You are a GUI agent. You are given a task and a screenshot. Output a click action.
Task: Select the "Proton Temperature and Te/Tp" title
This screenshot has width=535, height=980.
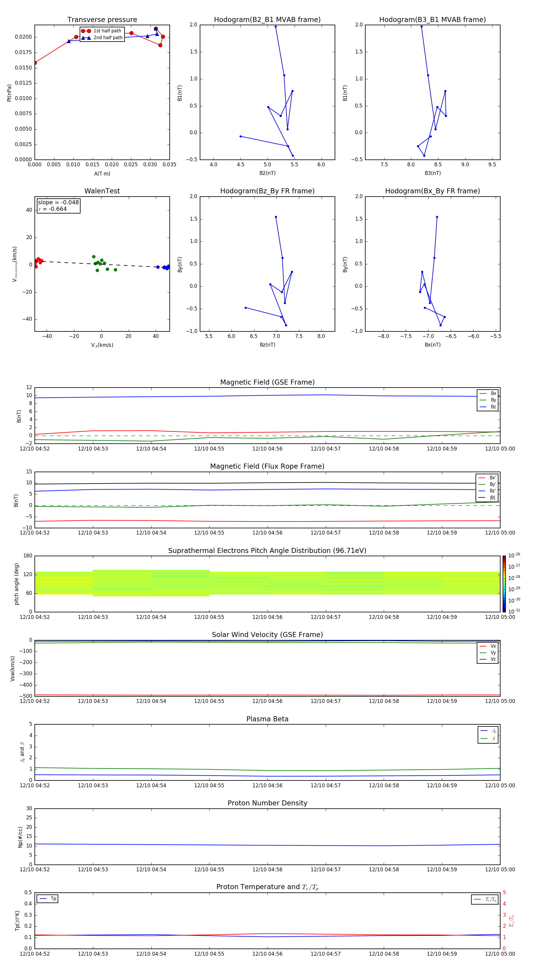pyautogui.click(x=267, y=887)
